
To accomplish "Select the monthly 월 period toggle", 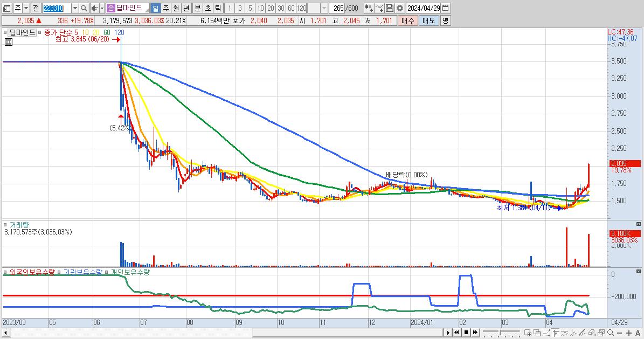I will point(176,8).
